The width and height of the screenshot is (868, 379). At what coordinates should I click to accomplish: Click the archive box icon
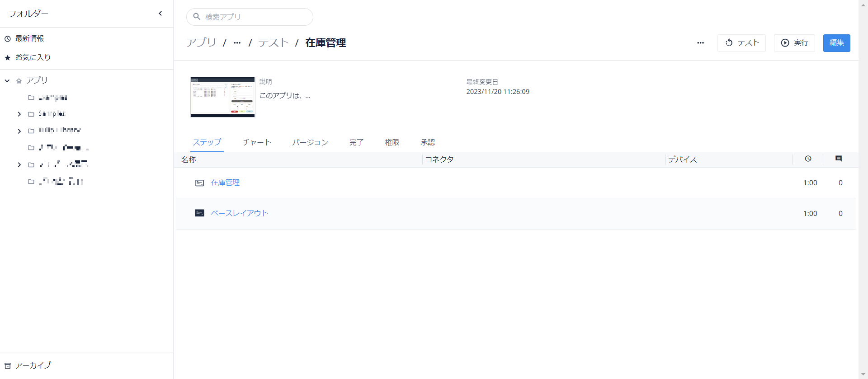[8, 365]
